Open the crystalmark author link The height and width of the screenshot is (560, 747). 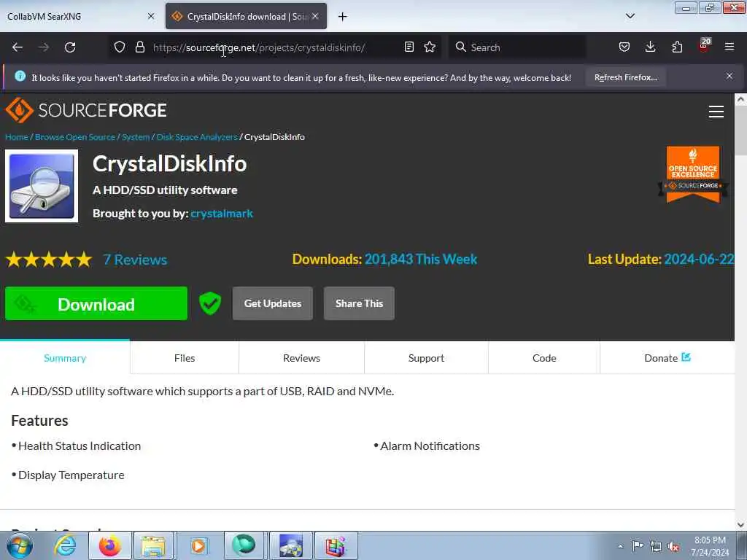click(x=222, y=214)
